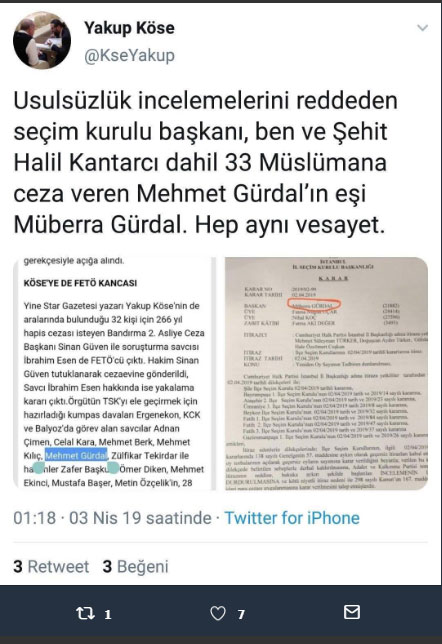The width and height of the screenshot is (442, 644).
Task: Open the KARAR document photo thumbnail
Action: (x=326, y=373)
